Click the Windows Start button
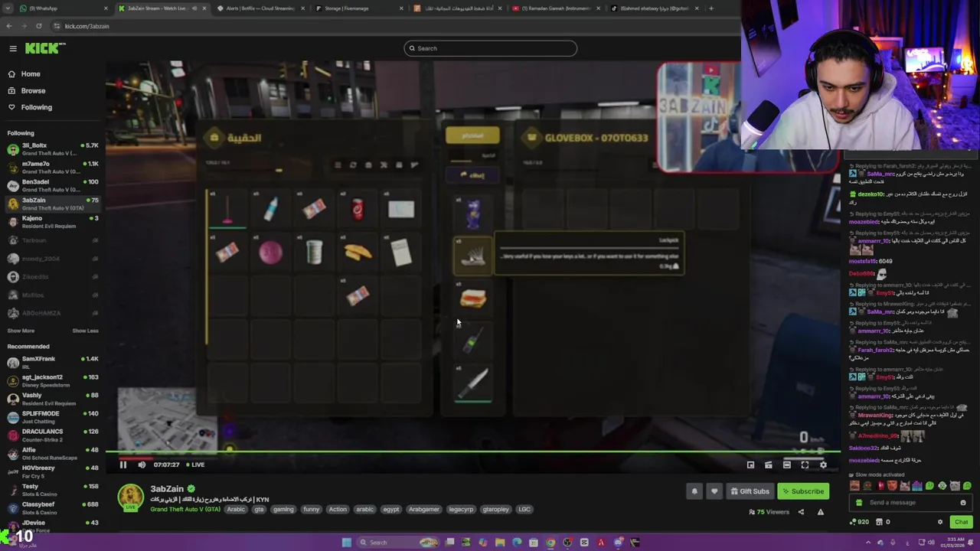 click(346, 543)
